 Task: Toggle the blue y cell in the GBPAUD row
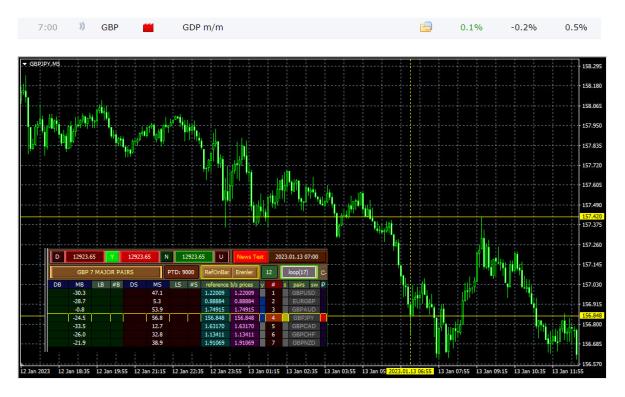262,309
